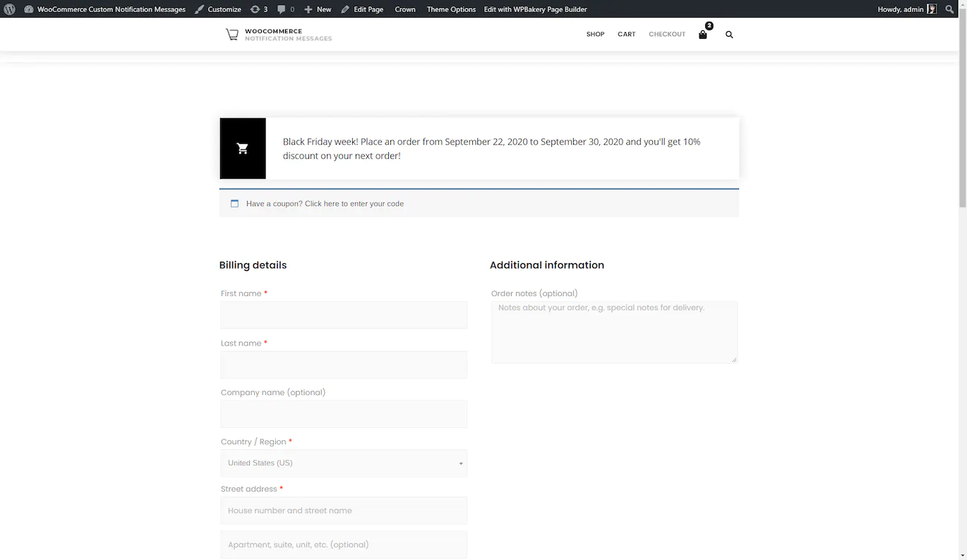Open comments with 0 pending
This screenshot has height=560, width=967.
pyautogui.click(x=286, y=9)
